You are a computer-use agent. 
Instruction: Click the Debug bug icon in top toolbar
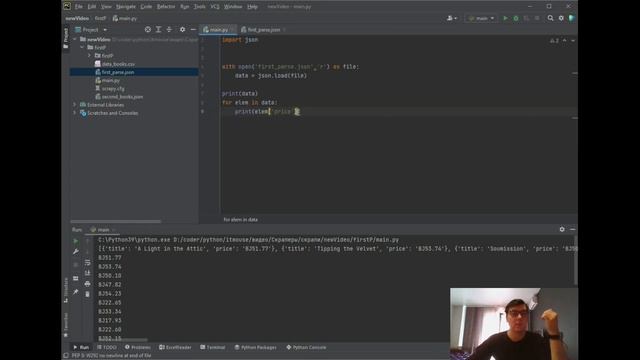pyautogui.click(x=516, y=18)
